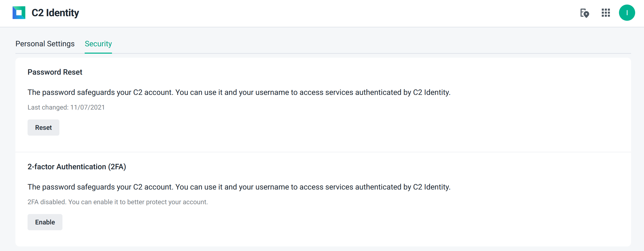Click the C2 Identity title text
Image resolution: width=644 pixels, height=251 pixels.
(x=55, y=13)
